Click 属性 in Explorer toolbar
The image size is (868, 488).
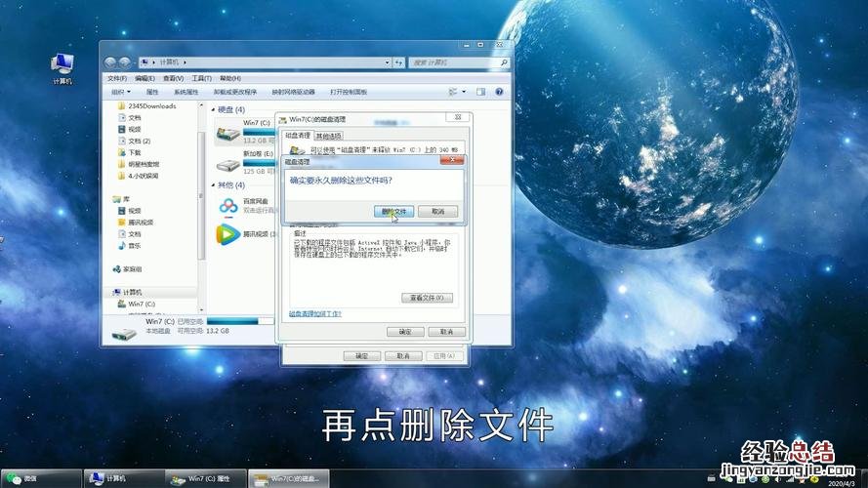point(152,92)
